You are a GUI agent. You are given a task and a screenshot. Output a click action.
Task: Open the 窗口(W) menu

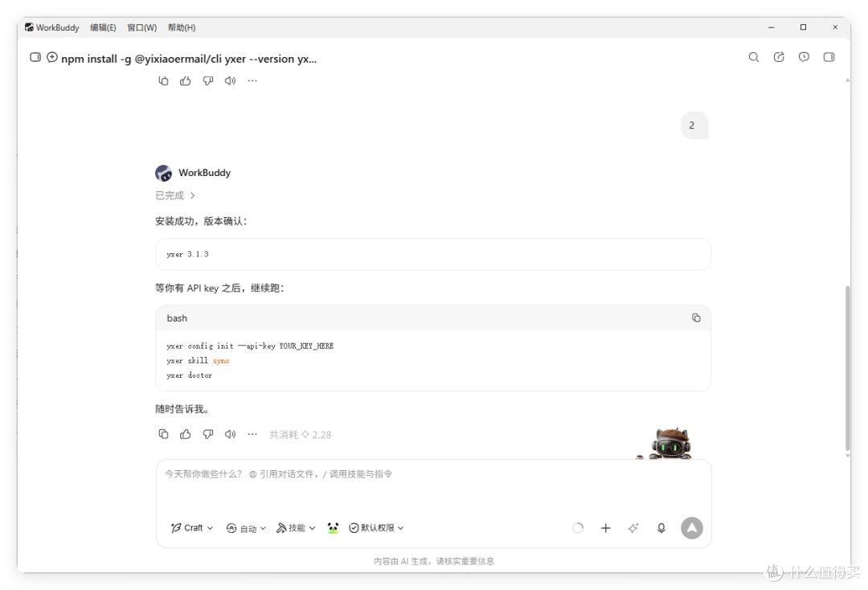click(x=141, y=27)
